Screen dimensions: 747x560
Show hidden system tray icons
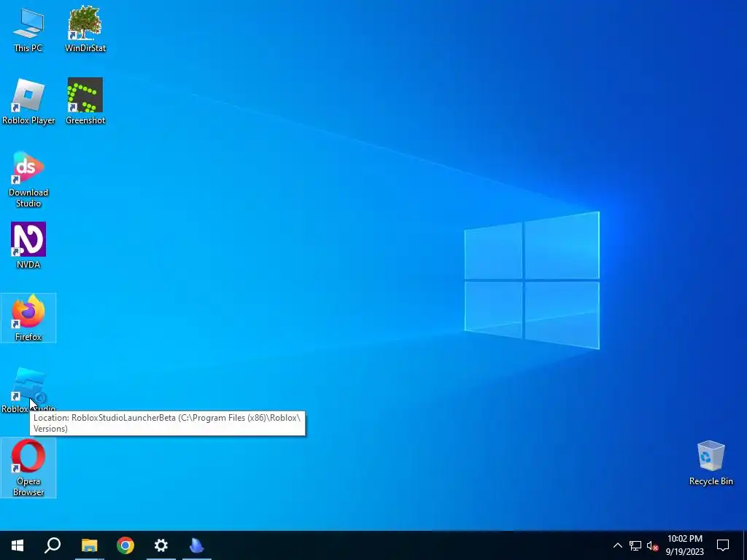point(617,545)
